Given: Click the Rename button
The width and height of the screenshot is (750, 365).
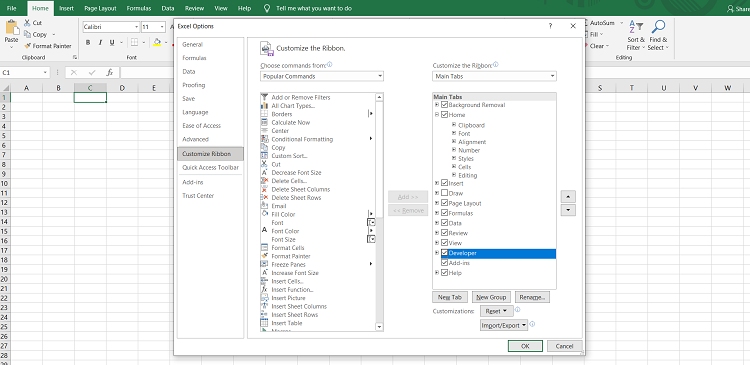Looking at the screenshot, I should tap(532, 297).
